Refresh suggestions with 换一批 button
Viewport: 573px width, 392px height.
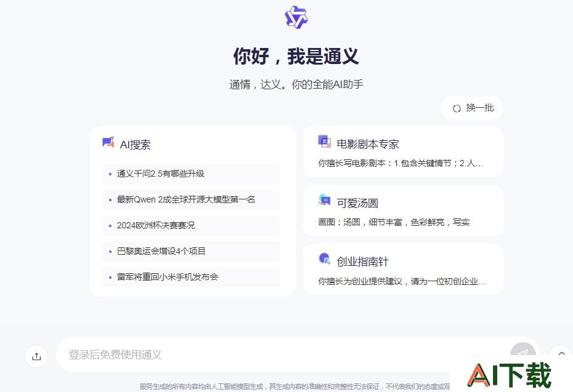point(472,108)
